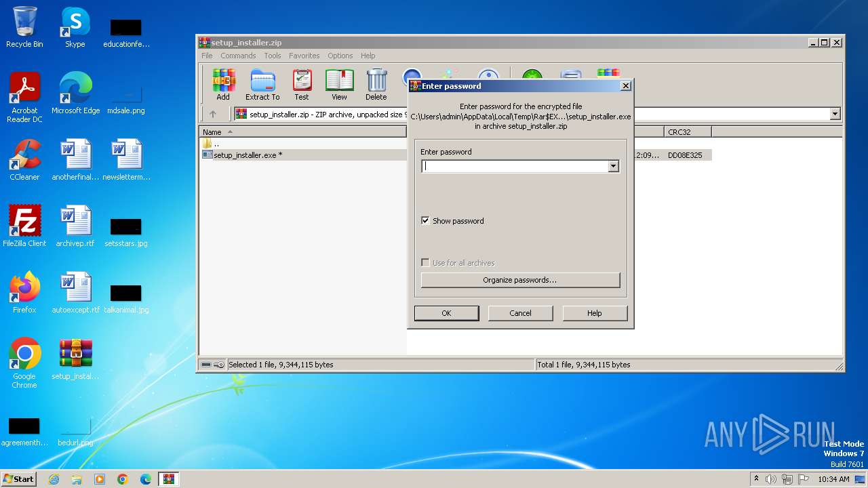Select the newsletterm document on desktop

pyautogui.click(x=126, y=160)
